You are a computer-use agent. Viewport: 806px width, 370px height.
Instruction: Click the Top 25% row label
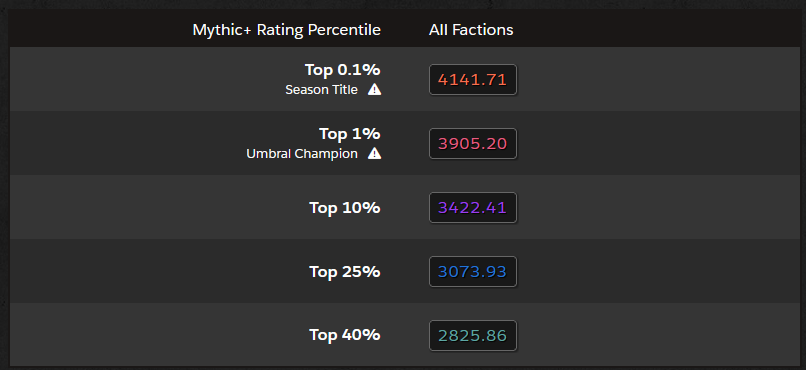point(344,271)
